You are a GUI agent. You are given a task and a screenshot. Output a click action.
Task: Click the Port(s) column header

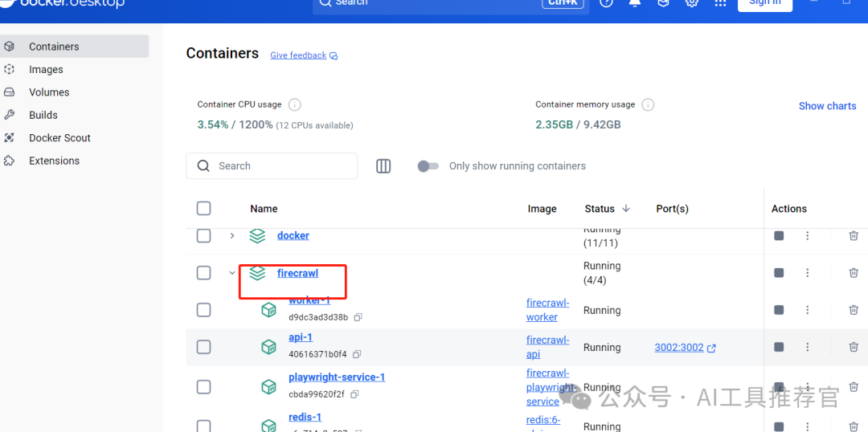pos(672,209)
